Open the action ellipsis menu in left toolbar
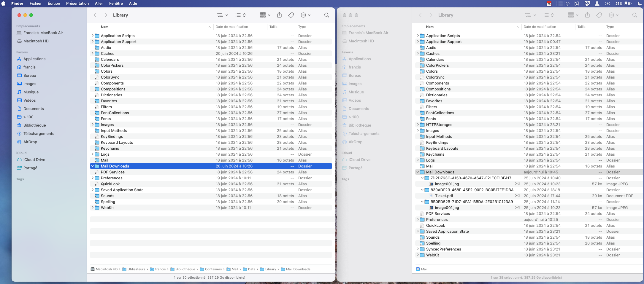This screenshot has height=284, width=644. tap(305, 15)
